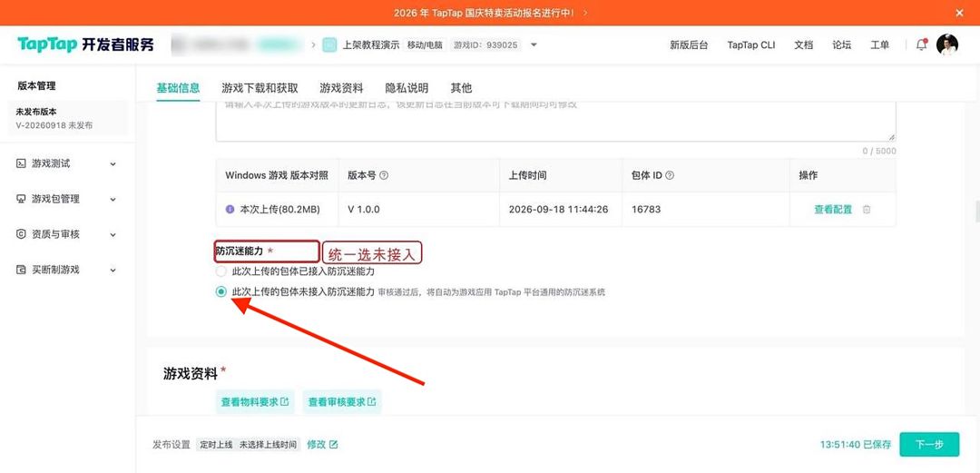Switch to the 游戏下载和获取 tab
Viewport: 980px width, 473px height.
point(260,87)
